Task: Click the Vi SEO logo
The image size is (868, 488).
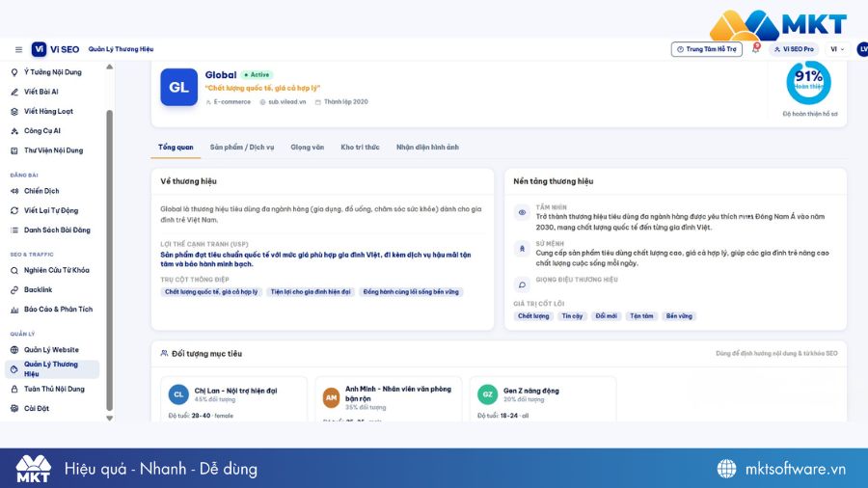Action: [55, 49]
